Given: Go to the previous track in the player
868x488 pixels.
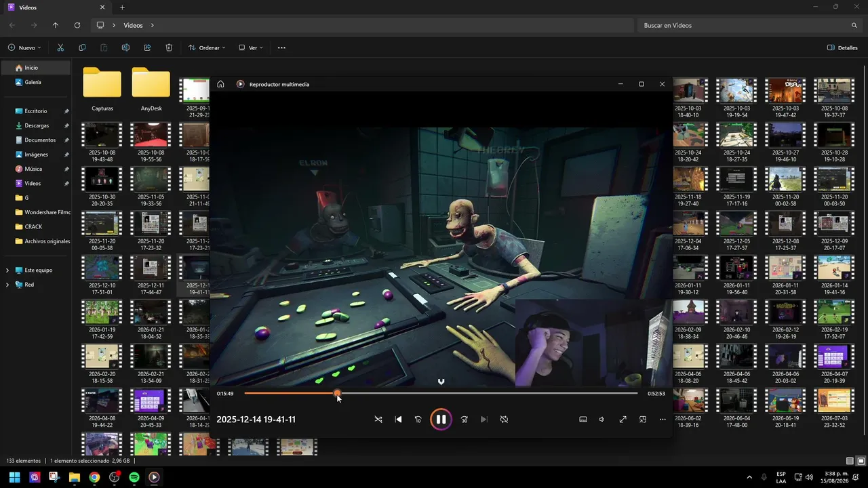Looking at the screenshot, I should coord(398,420).
